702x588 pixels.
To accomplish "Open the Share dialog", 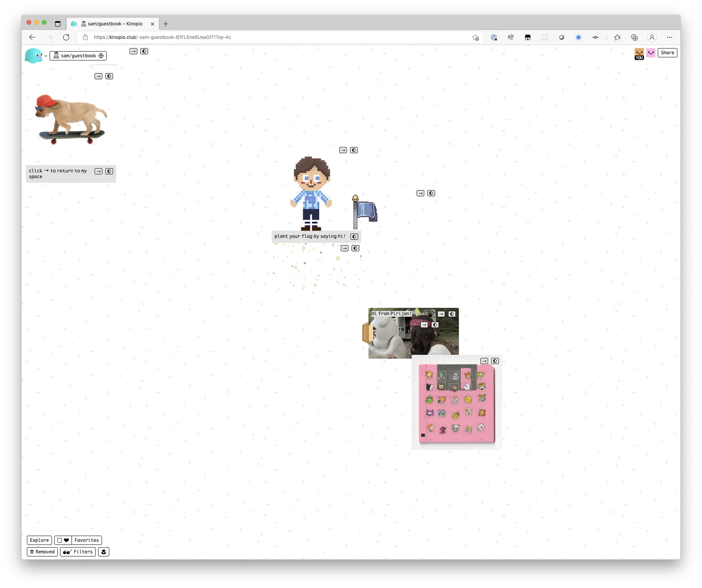I will pos(667,53).
